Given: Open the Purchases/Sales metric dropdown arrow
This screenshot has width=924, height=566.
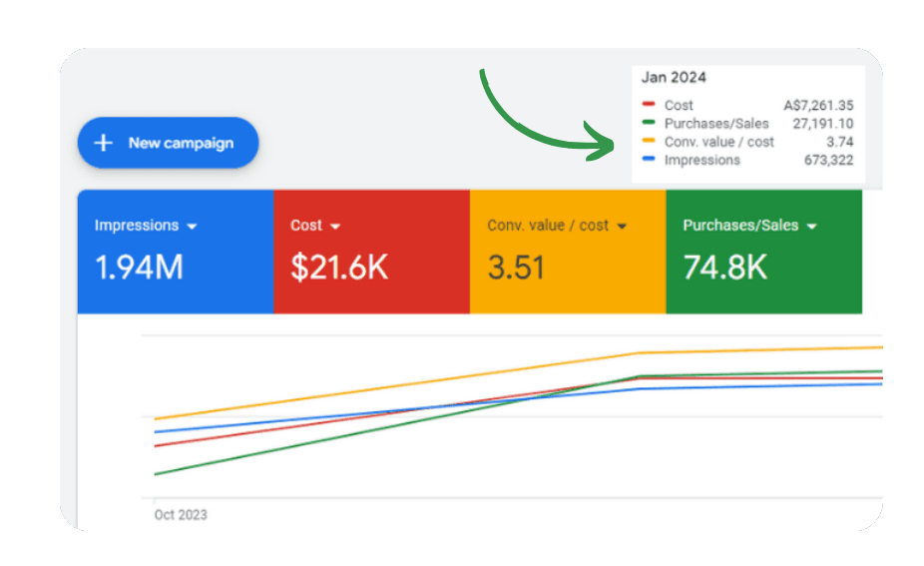Looking at the screenshot, I should [x=812, y=227].
